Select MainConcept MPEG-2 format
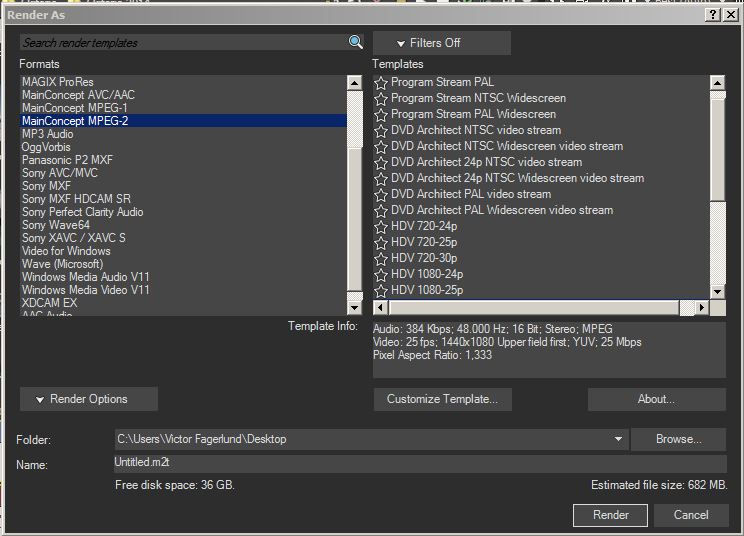This screenshot has width=744, height=536. click(x=184, y=120)
